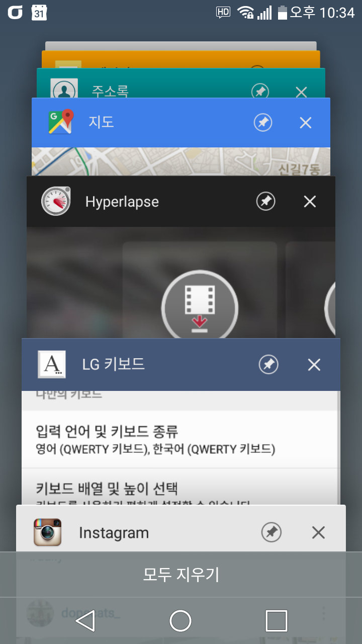Pin the Hyperlapse app card

click(x=265, y=202)
